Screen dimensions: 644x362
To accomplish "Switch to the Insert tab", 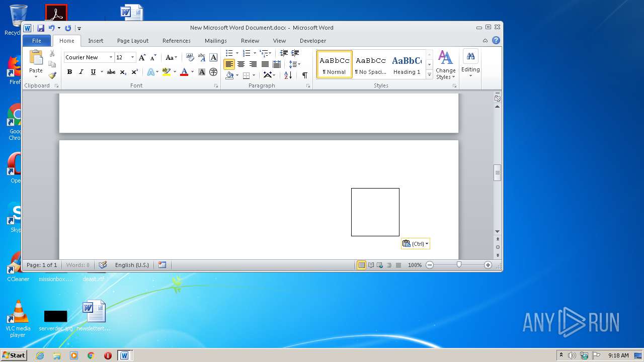I will [96, 41].
